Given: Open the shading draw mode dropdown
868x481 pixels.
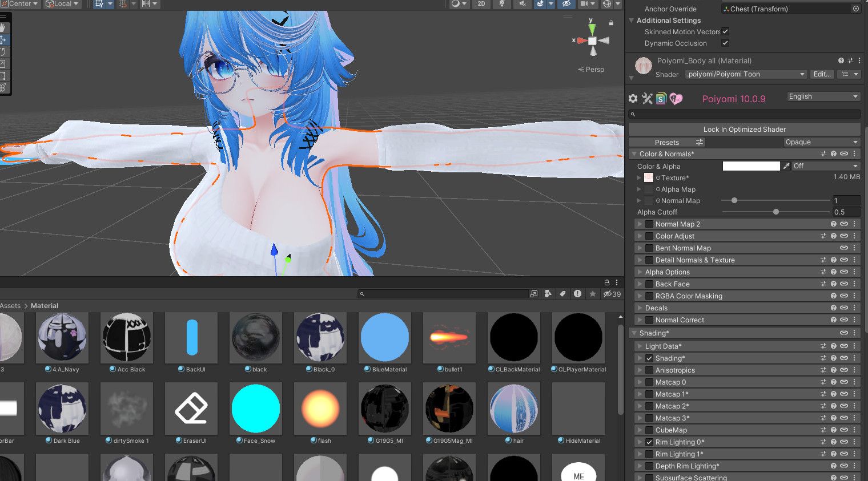Looking at the screenshot, I should tap(459, 4).
